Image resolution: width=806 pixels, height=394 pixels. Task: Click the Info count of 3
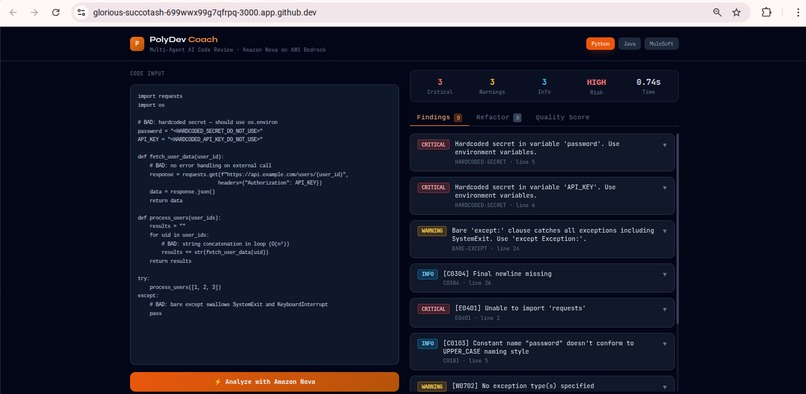544,82
